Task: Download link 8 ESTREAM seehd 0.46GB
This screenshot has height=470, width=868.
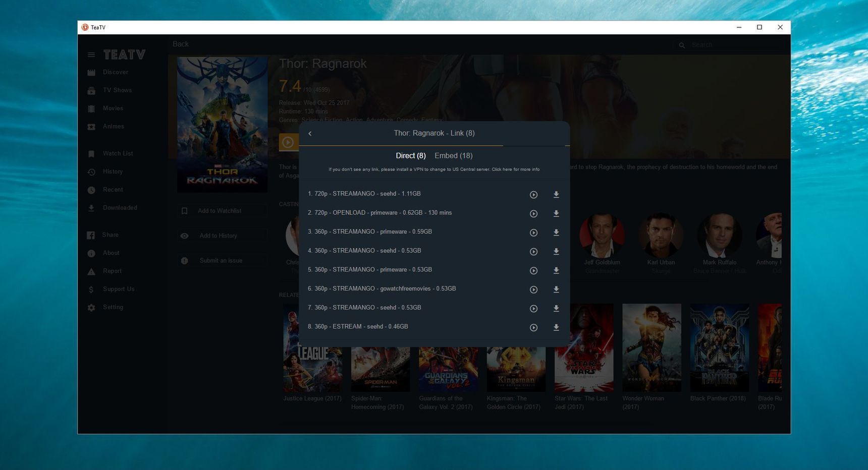Action: click(x=556, y=328)
